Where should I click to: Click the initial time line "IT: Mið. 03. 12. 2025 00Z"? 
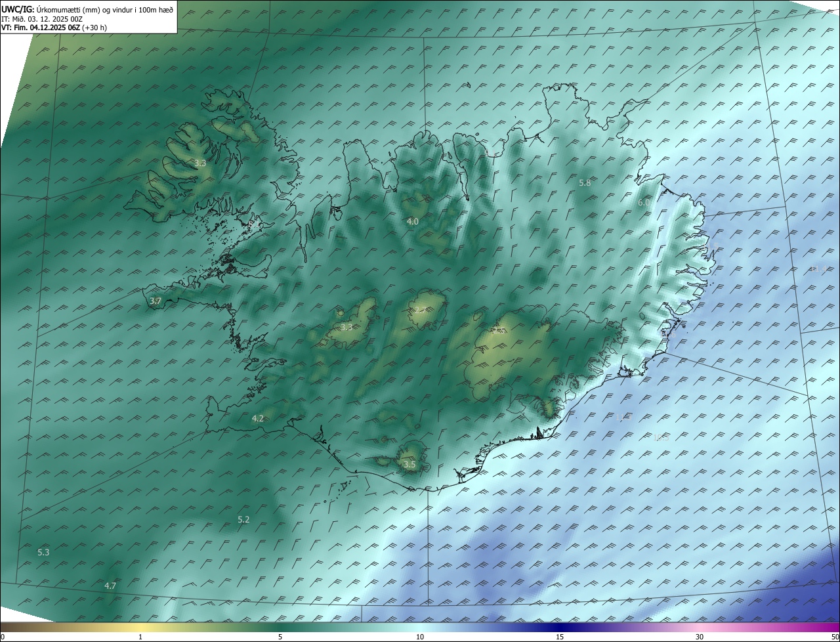(41, 19)
